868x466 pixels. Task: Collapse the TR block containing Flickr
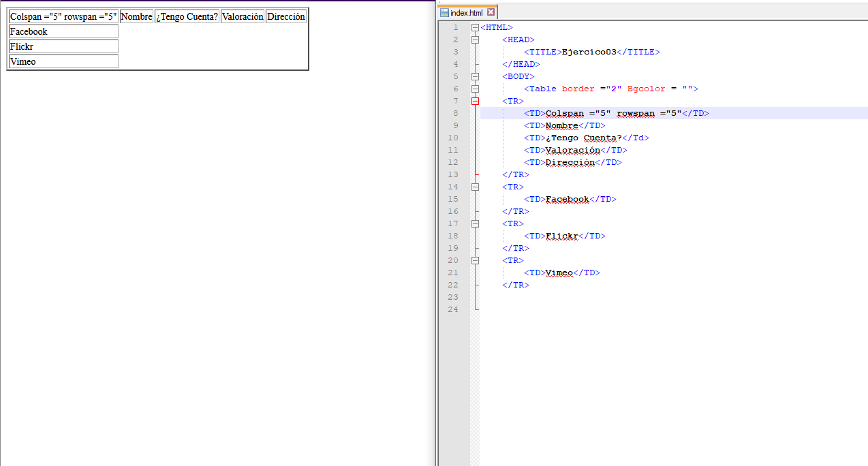click(x=475, y=223)
